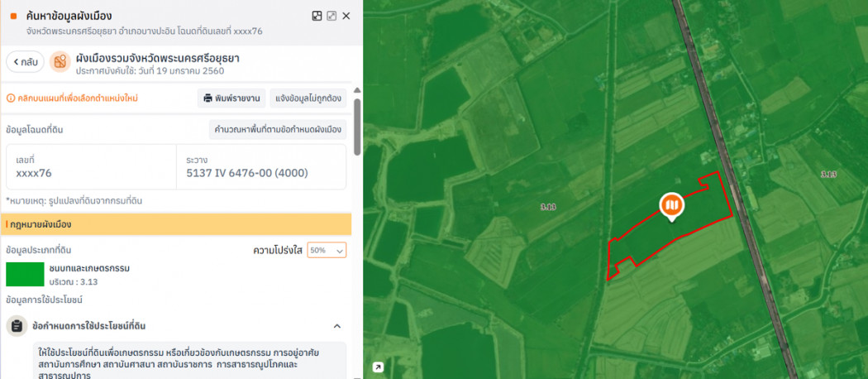Click the parcel number xxxx76 field
Viewport: 868px width, 379px height.
pos(91,166)
